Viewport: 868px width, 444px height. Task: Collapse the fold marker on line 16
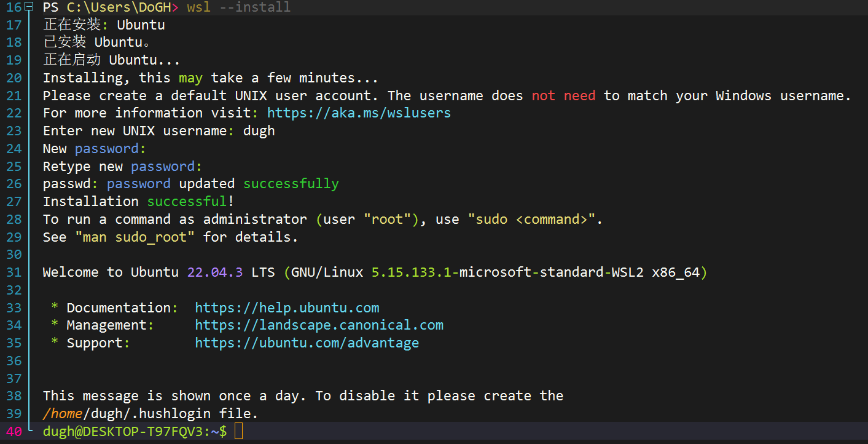[x=29, y=7]
